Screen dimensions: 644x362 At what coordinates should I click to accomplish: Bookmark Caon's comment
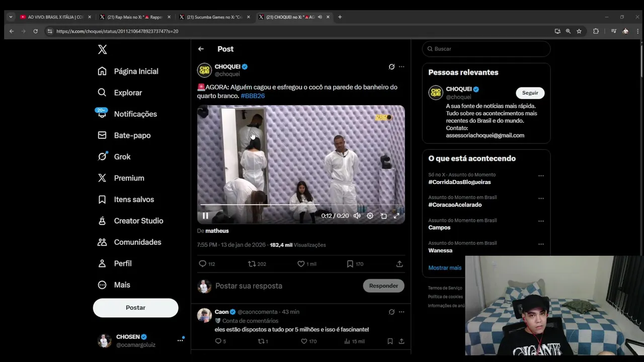point(390,341)
